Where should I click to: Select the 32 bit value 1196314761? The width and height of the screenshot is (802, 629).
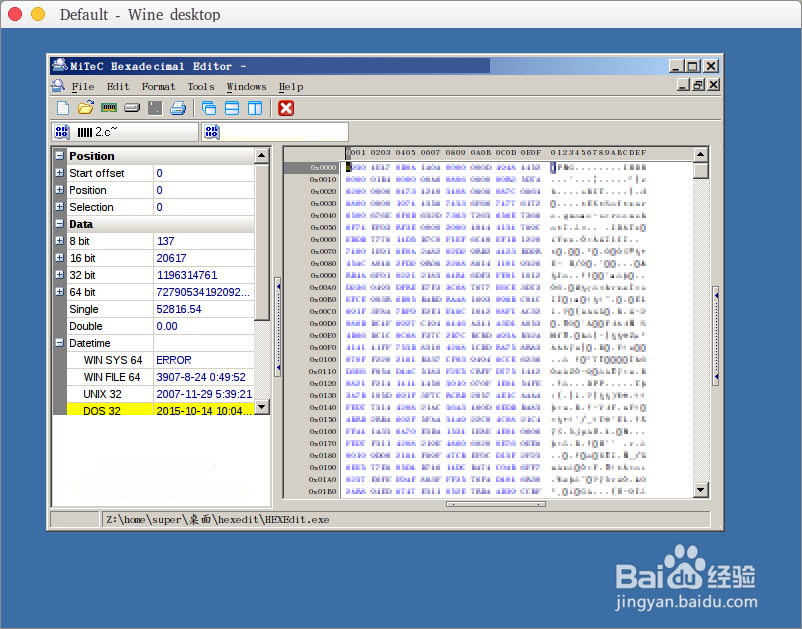187,275
